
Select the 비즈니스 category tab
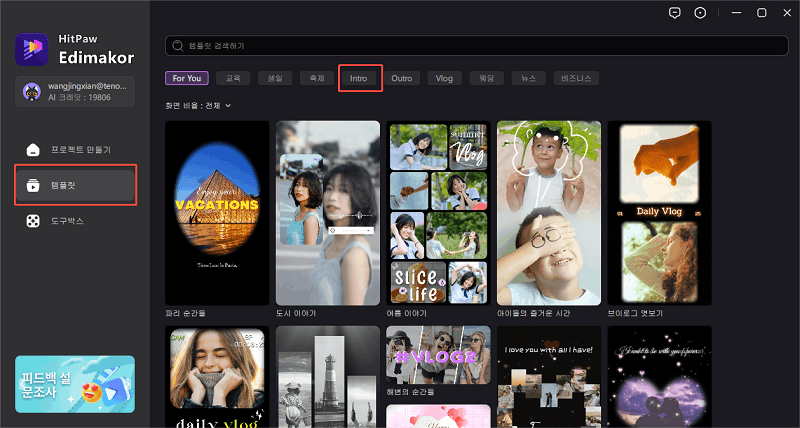[x=577, y=77]
